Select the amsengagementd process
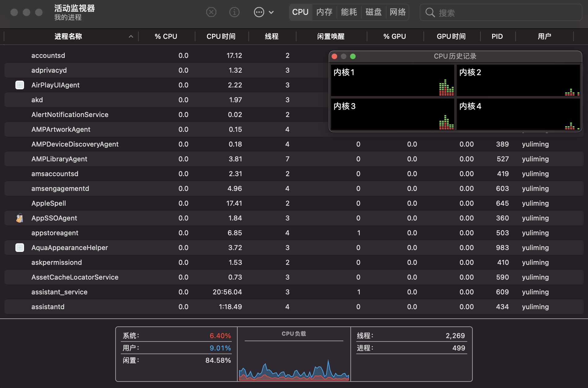The height and width of the screenshot is (388, 588). 294,188
